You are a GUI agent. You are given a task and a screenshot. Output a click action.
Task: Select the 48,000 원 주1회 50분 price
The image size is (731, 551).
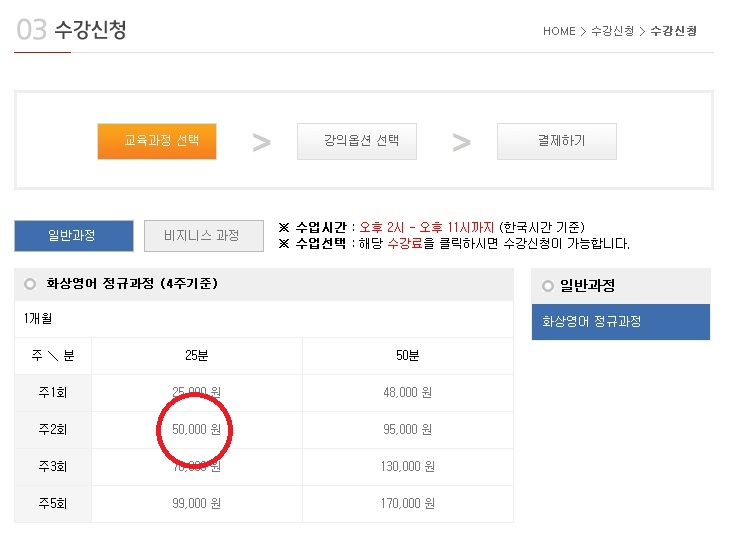click(x=407, y=393)
